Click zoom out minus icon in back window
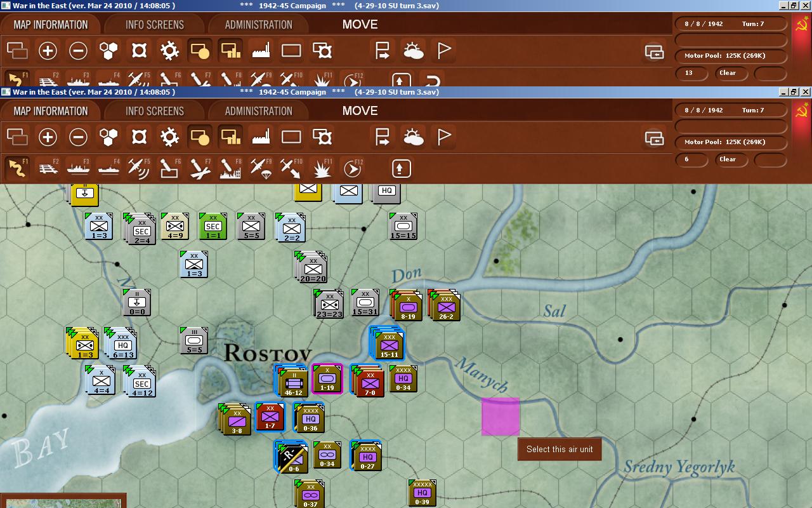 pyautogui.click(x=78, y=51)
